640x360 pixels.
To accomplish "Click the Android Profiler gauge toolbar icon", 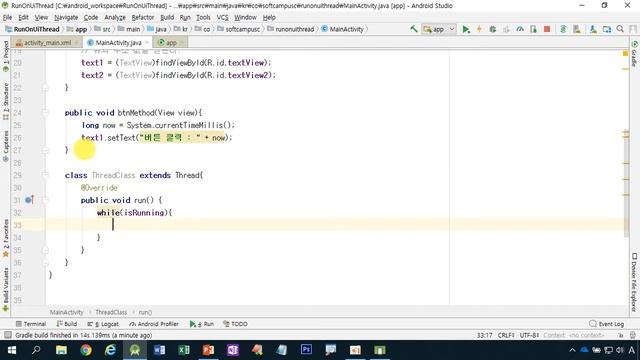I will [x=520, y=29].
